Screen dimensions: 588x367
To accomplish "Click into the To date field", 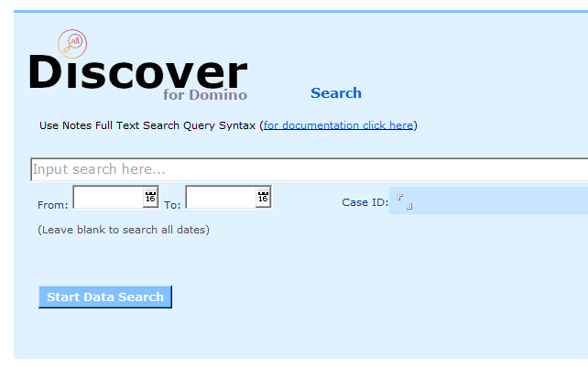I will [x=222, y=197].
